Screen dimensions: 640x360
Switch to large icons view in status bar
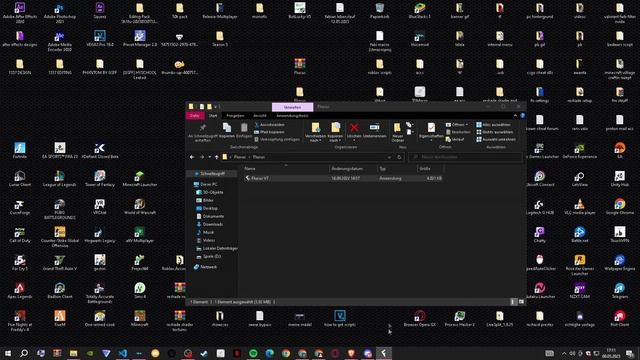[x=521, y=302]
